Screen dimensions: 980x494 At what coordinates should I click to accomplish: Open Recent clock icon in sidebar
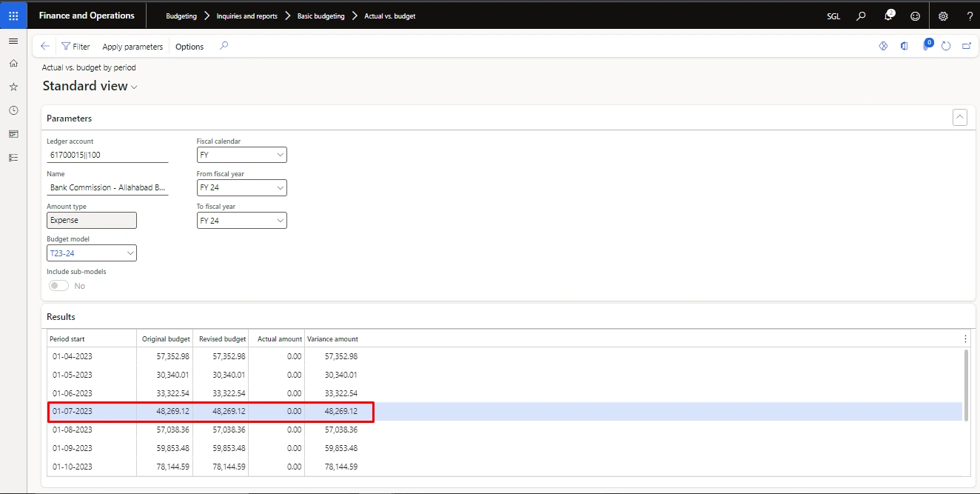[x=13, y=110]
